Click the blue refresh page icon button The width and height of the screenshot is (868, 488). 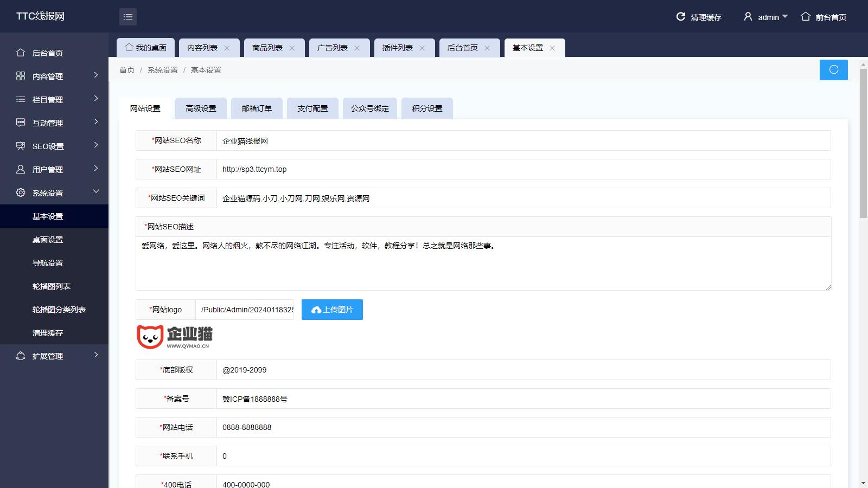tap(833, 70)
